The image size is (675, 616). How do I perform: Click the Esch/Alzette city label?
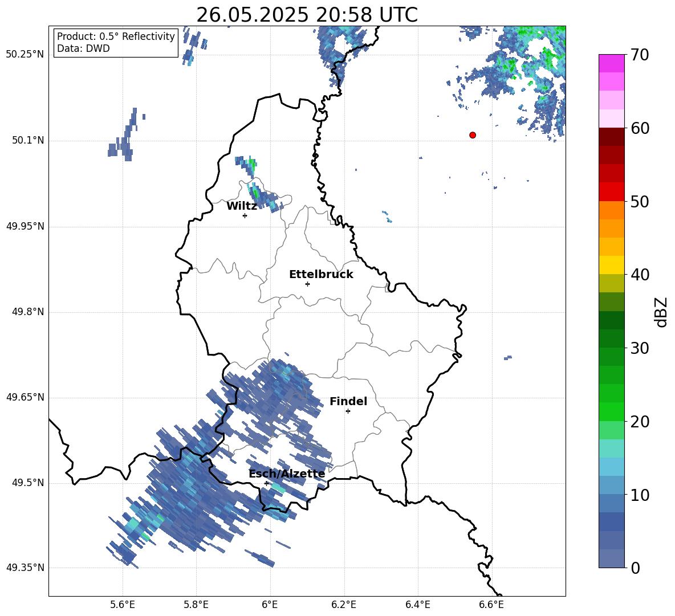(x=287, y=474)
